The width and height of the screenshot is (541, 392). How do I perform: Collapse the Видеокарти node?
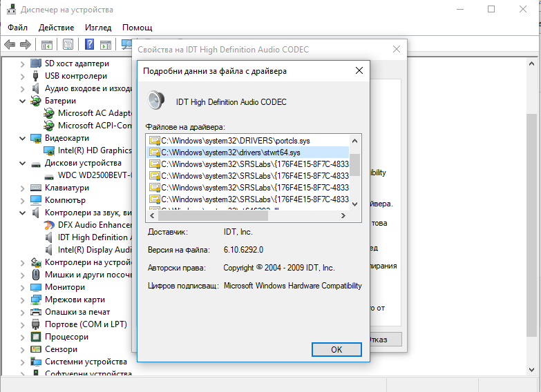point(22,138)
